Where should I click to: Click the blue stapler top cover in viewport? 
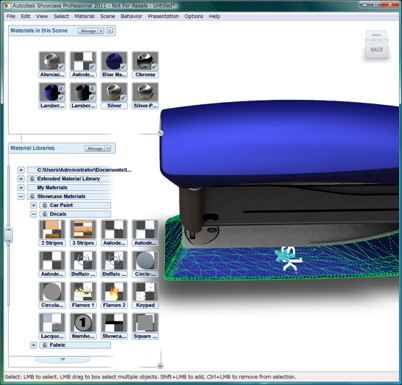(x=280, y=142)
